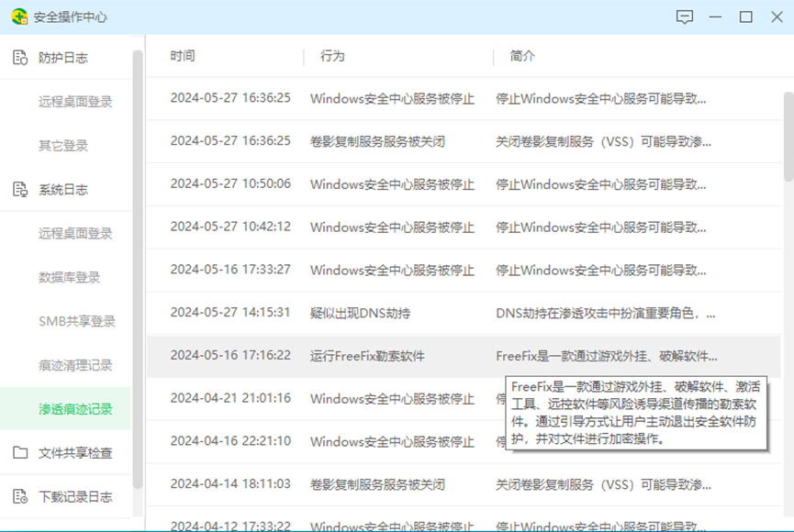Select the row timestamped 2024-04-14 18:11:03
Viewport: 794px width, 532px height.
coord(464,484)
